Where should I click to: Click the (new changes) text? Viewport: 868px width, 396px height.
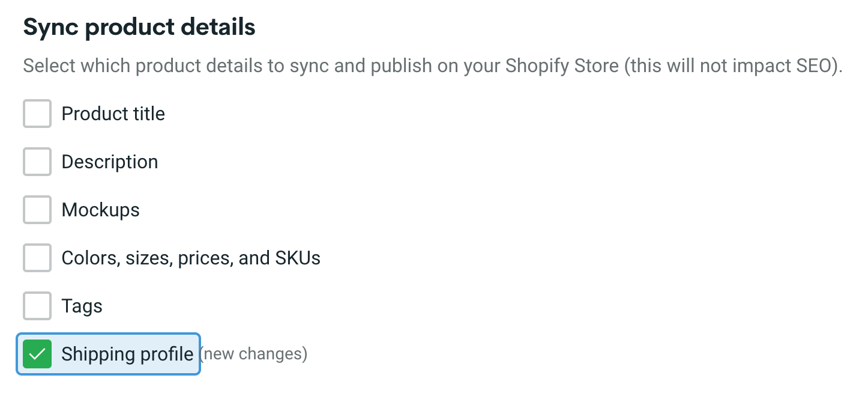tap(254, 354)
